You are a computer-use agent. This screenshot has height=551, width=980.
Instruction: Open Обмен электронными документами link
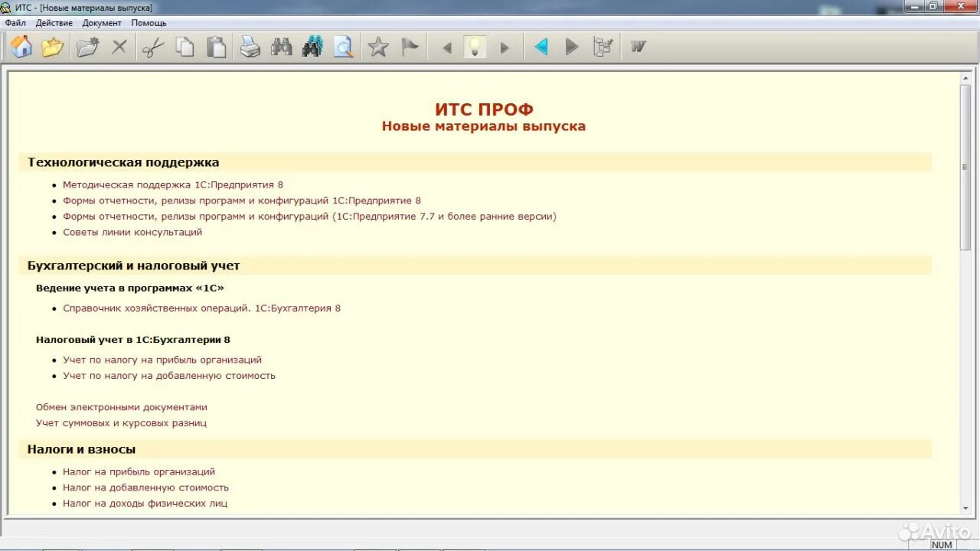point(122,407)
